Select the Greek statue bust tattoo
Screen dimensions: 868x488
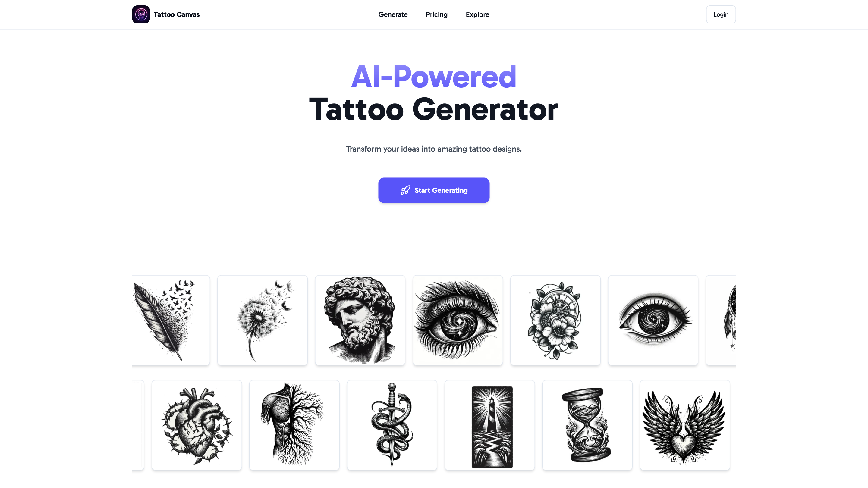(x=360, y=320)
